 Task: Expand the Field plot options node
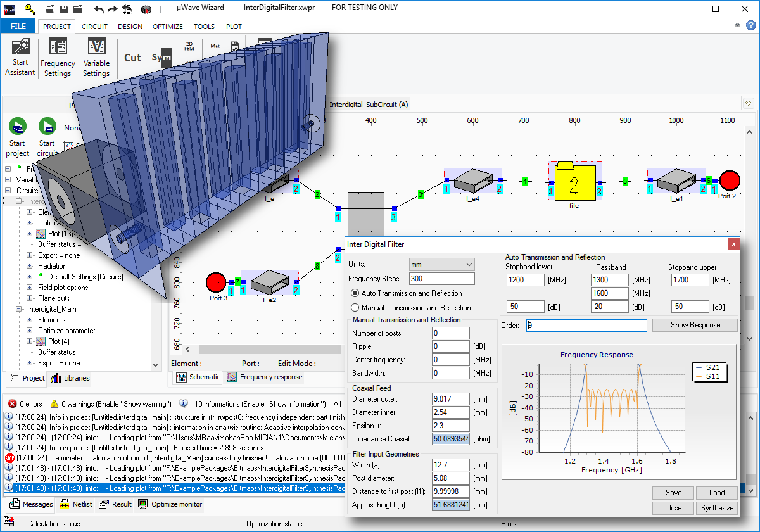(30, 288)
